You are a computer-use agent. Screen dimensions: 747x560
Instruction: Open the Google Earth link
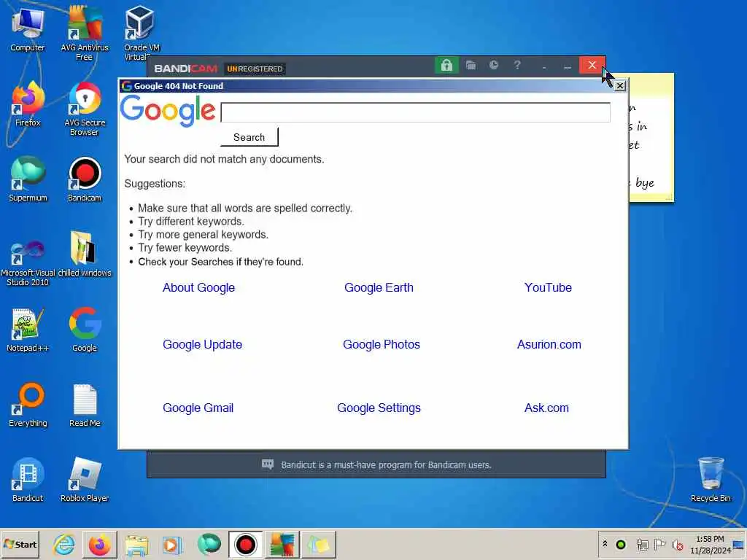379,287
